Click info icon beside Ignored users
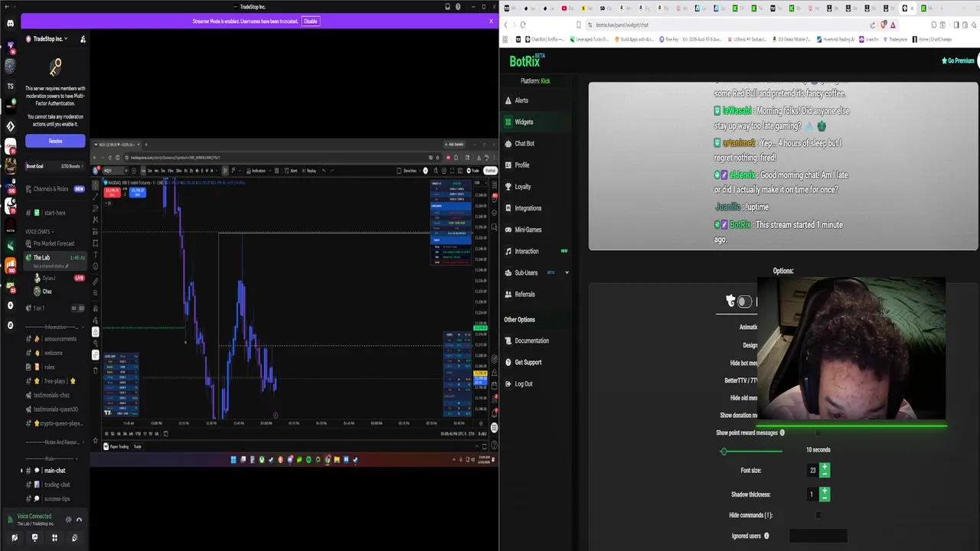This screenshot has height=551, width=980. click(x=766, y=536)
